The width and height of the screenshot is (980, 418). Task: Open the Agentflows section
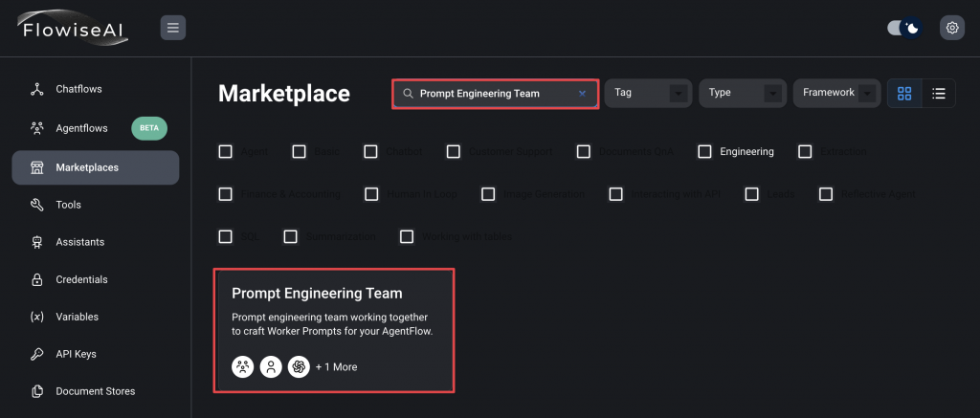coord(81,127)
